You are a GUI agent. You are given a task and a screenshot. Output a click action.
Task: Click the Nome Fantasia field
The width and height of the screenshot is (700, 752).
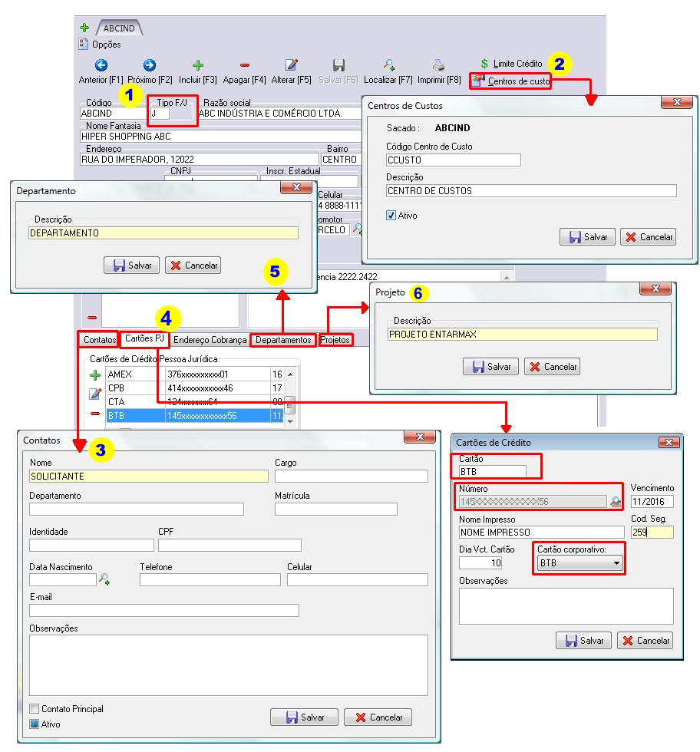[221, 137]
